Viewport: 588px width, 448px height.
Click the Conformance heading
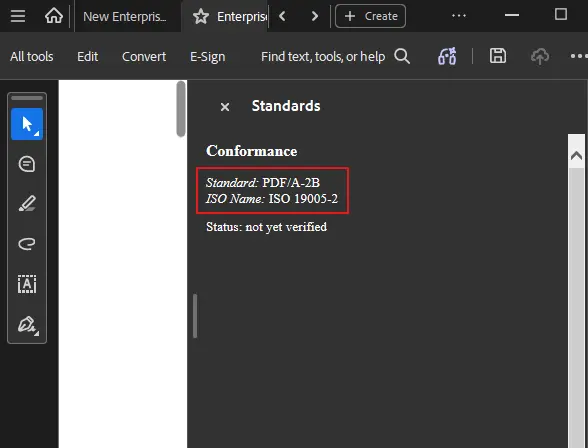(252, 151)
